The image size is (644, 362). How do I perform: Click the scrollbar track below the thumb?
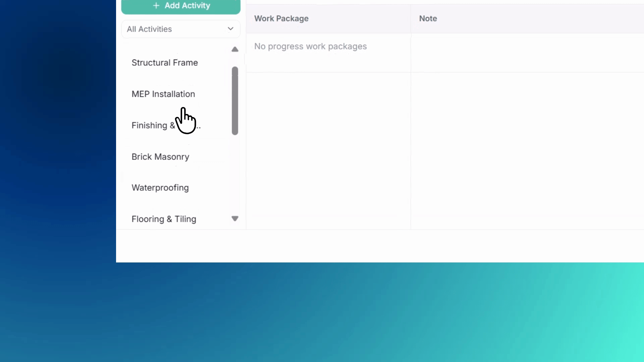[235, 174]
